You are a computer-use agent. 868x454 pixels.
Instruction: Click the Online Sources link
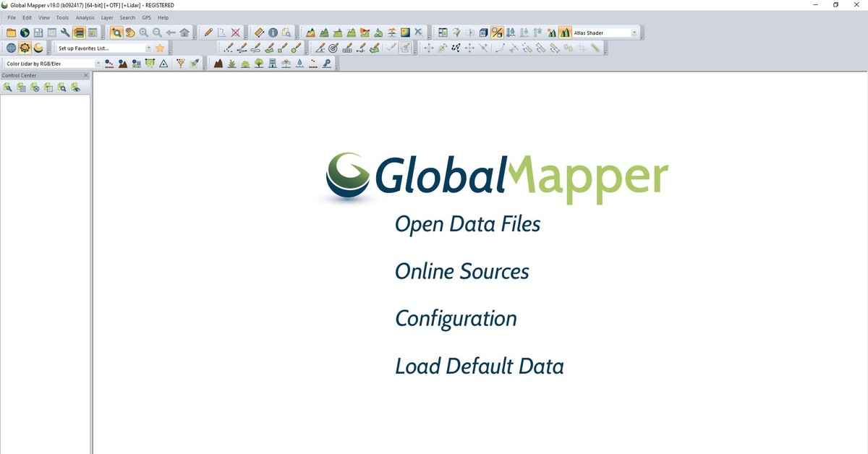click(461, 272)
